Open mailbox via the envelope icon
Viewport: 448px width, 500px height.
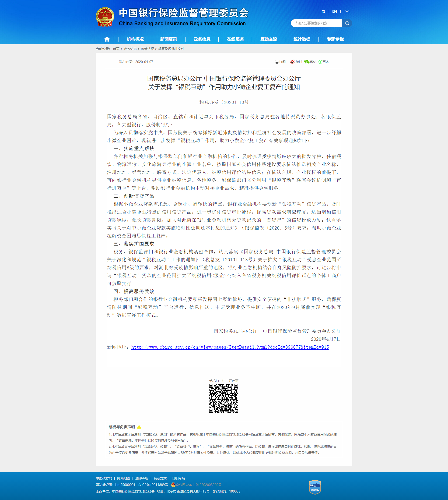tap(347, 11)
